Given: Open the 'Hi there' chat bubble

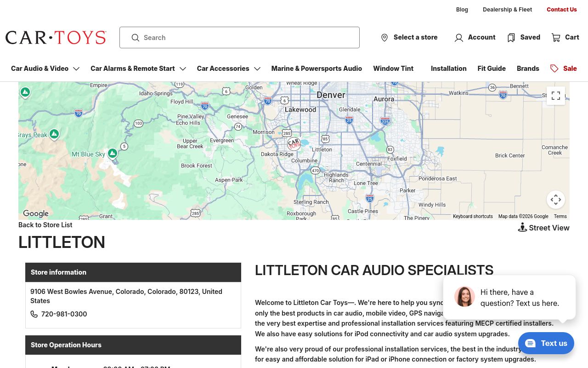Looking at the screenshot, I should [509, 297].
